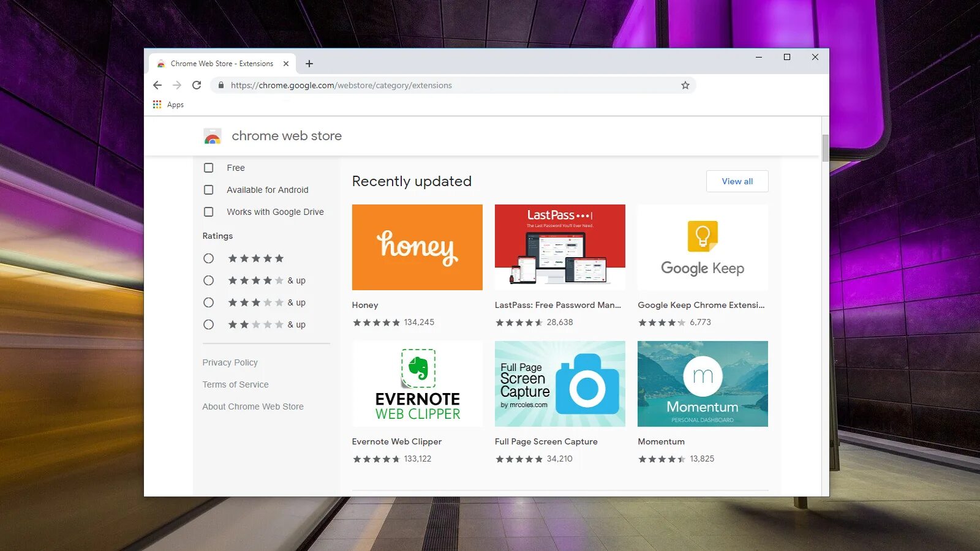
Task: Click LastPass: Free Password Man... title
Action: pyautogui.click(x=558, y=305)
